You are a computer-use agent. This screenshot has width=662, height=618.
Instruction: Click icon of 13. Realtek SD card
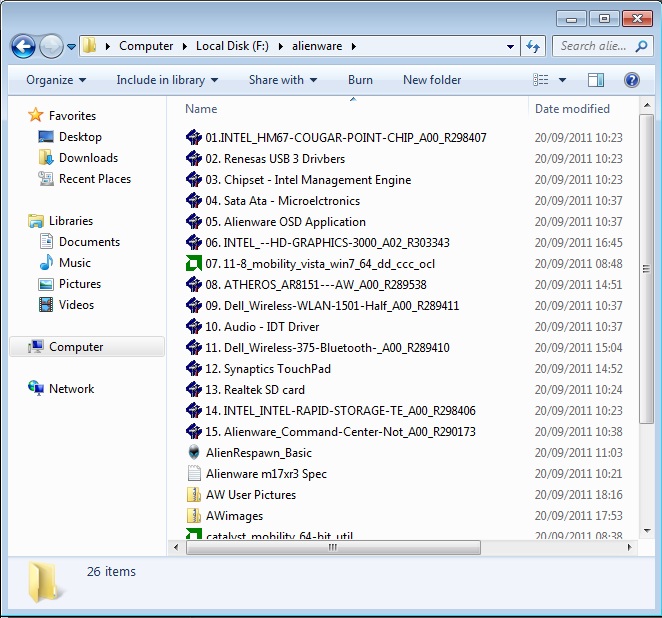pyautogui.click(x=194, y=390)
